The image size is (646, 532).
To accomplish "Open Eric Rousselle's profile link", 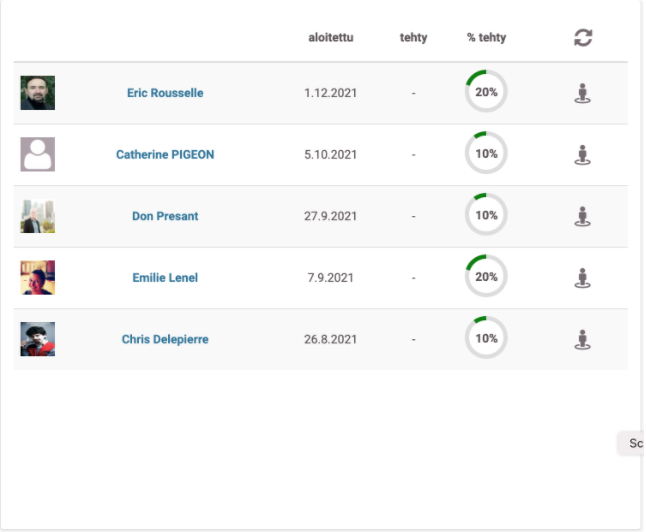I will (165, 93).
